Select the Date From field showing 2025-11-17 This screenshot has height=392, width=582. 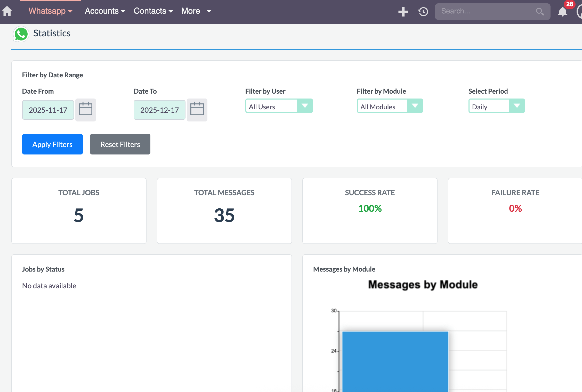tap(48, 110)
